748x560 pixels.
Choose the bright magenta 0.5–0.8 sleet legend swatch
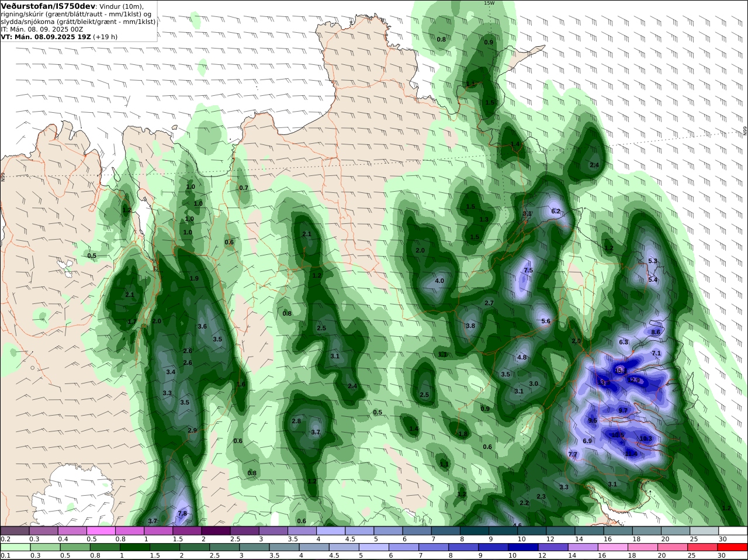pyautogui.click(x=101, y=531)
